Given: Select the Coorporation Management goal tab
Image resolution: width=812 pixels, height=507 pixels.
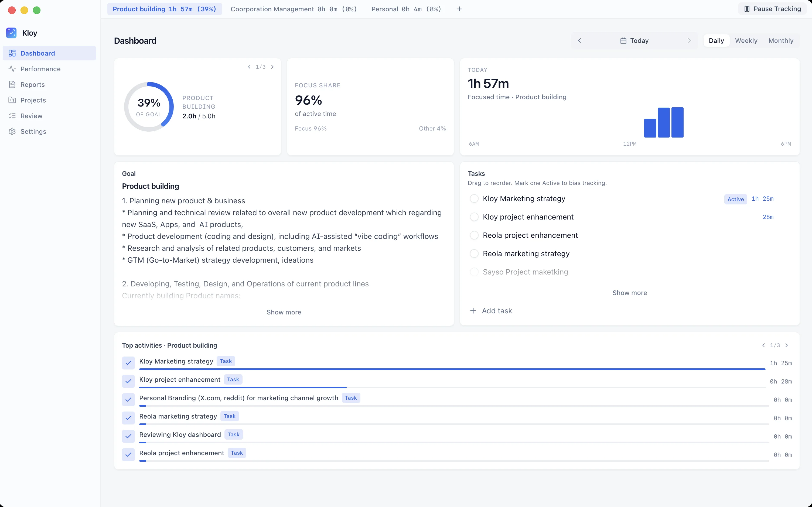Looking at the screenshot, I should pyautogui.click(x=294, y=9).
